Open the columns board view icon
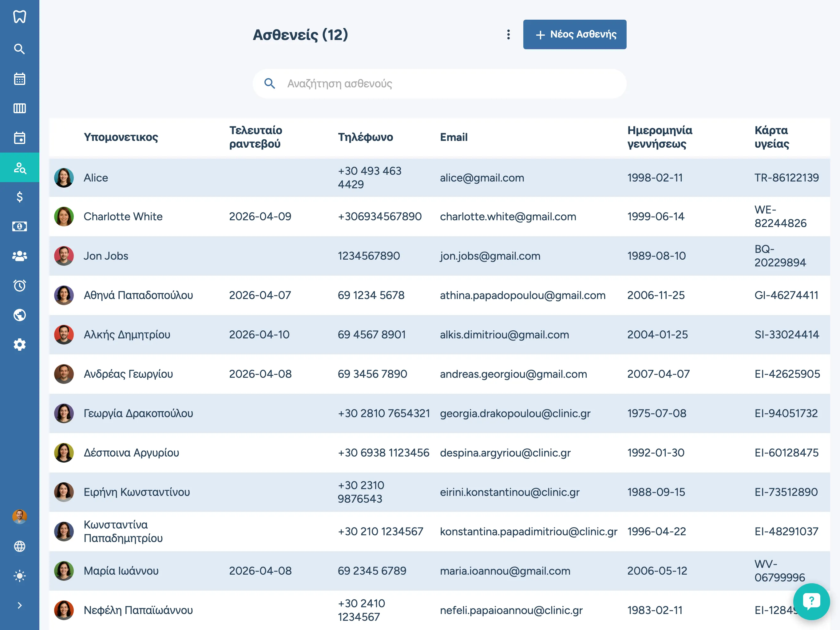 (19, 108)
